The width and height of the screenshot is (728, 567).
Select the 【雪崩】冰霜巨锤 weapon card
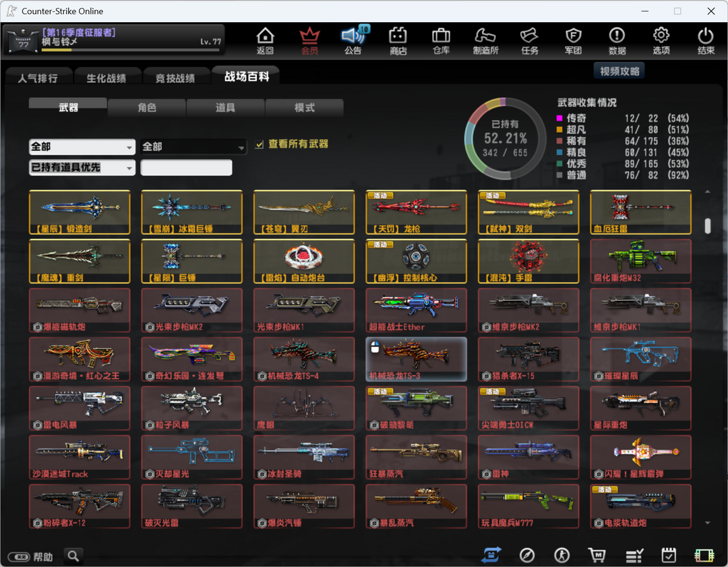click(x=191, y=212)
